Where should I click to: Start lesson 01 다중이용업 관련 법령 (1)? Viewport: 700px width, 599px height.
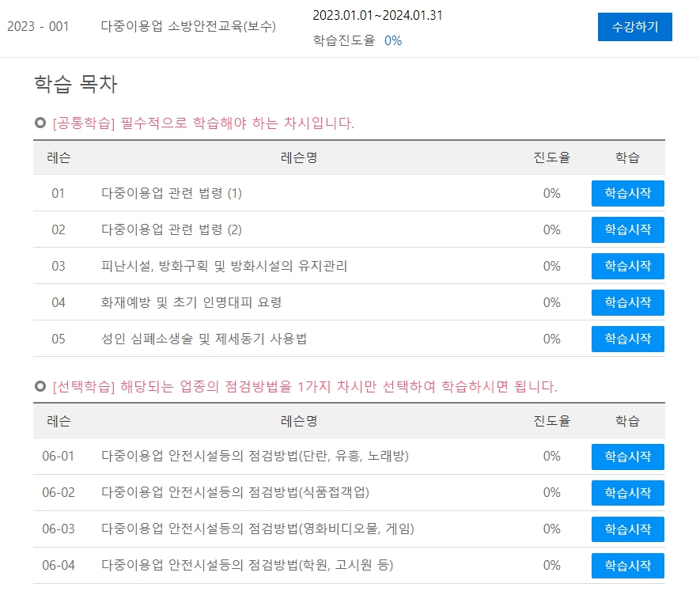tap(627, 193)
